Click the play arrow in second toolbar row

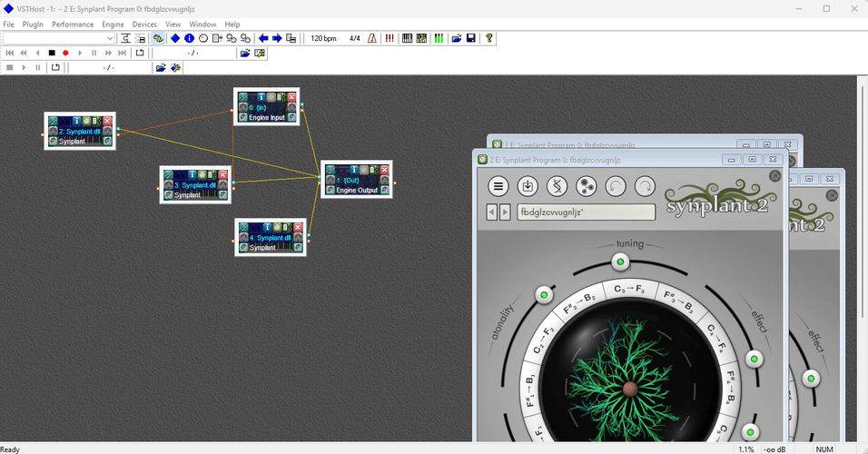tap(80, 54)
